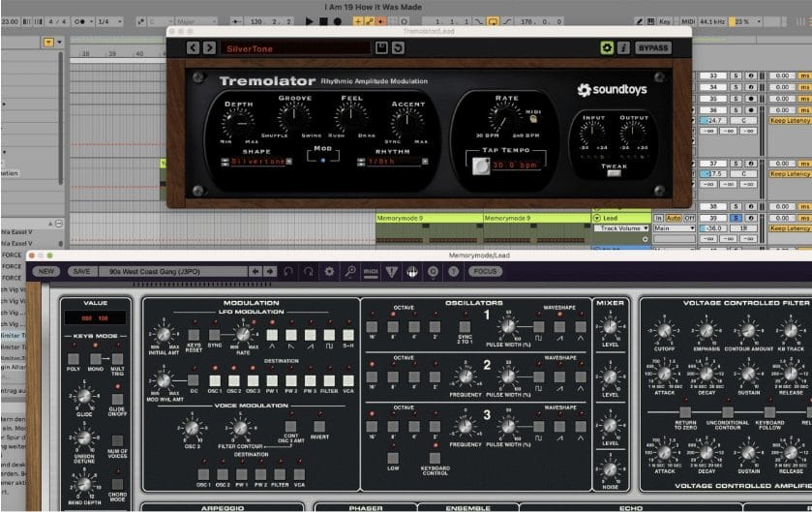Viewport: 812px width, 512px height.
Task: Toggle Glide On/Off button in Memorymode
Action: tap(117, 399)
